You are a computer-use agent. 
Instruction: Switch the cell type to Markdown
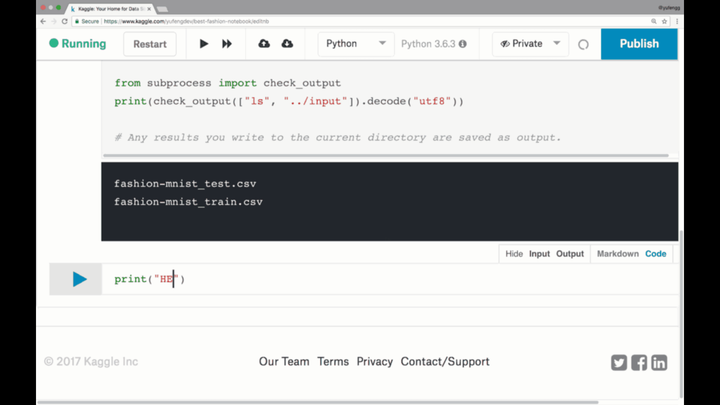point(618,253)
